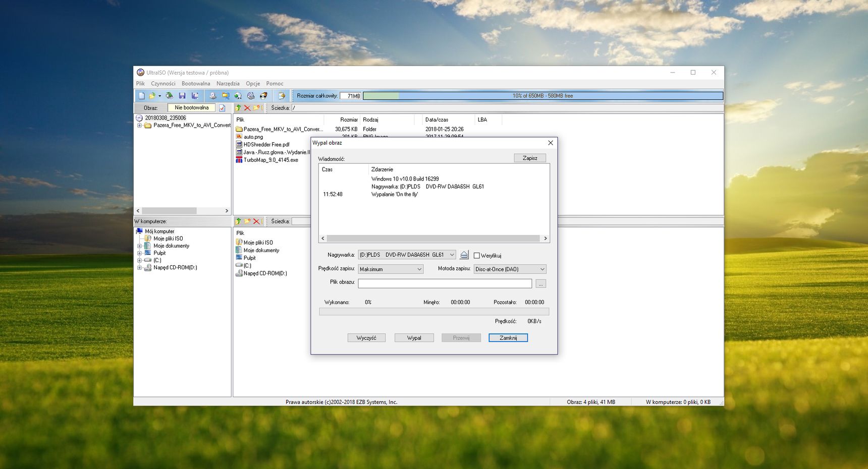The image size is (868, 469).
Task: Expand the Napęd CD-ROM(D:) tree node
Action: [139, 268]
